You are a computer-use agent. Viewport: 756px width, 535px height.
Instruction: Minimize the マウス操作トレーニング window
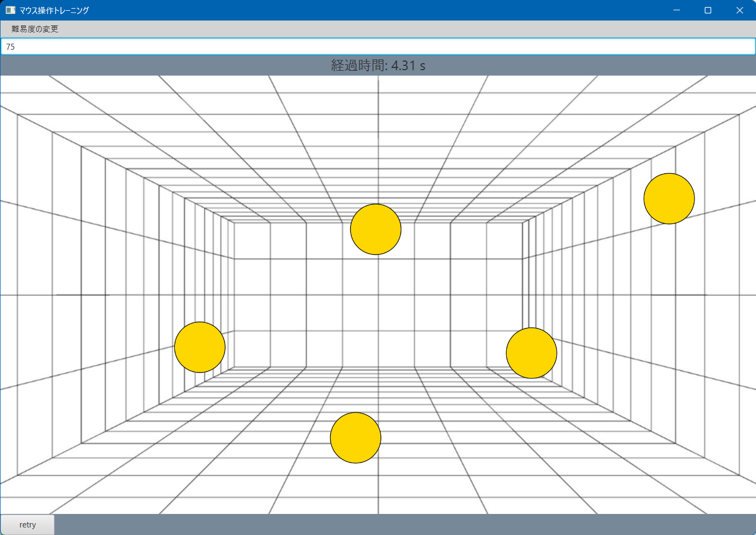tap(676, 10)
